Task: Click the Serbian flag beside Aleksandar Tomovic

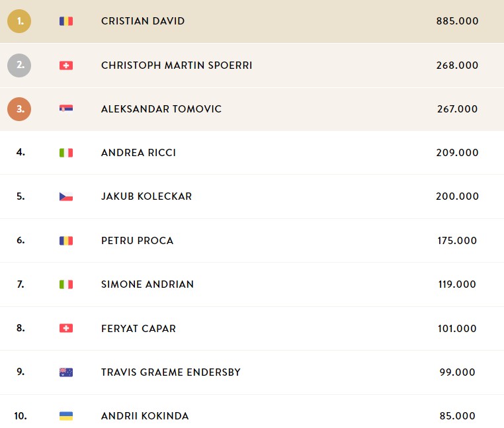Action: 66,108
